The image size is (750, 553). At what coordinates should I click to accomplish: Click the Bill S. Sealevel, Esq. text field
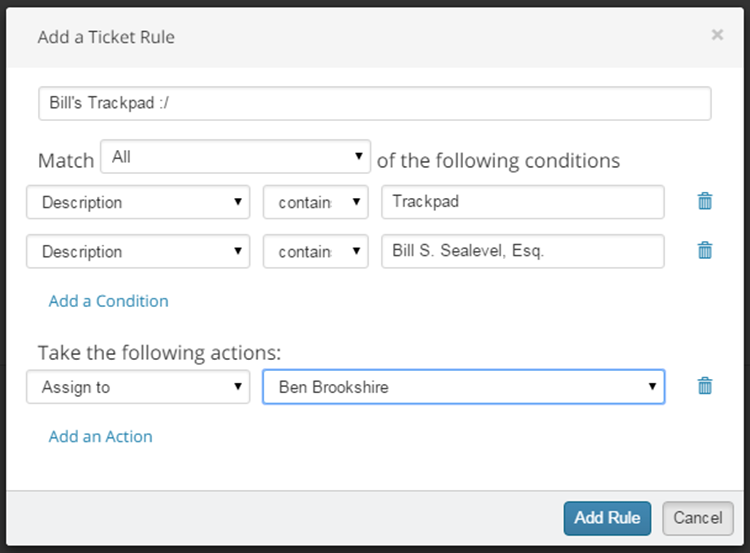(x=522, y=252)
